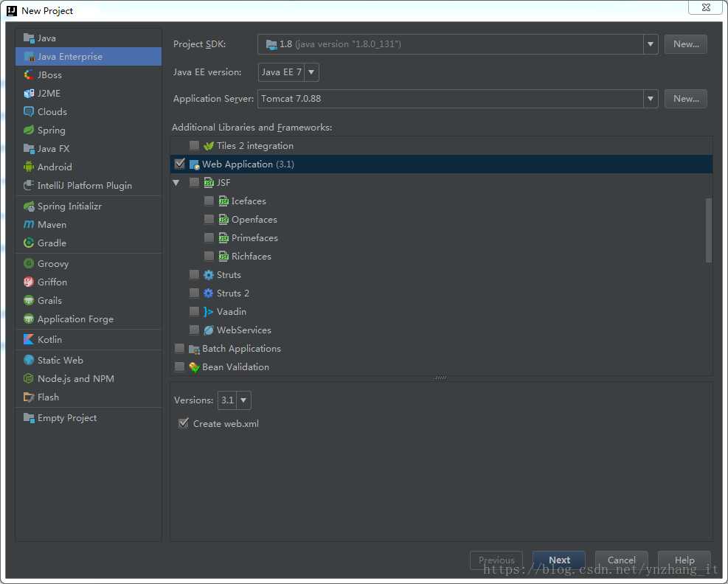Select IntelliJ Platform Plugin icon
The height and width of the screenshot is (584, 728).
click(29, 185)
